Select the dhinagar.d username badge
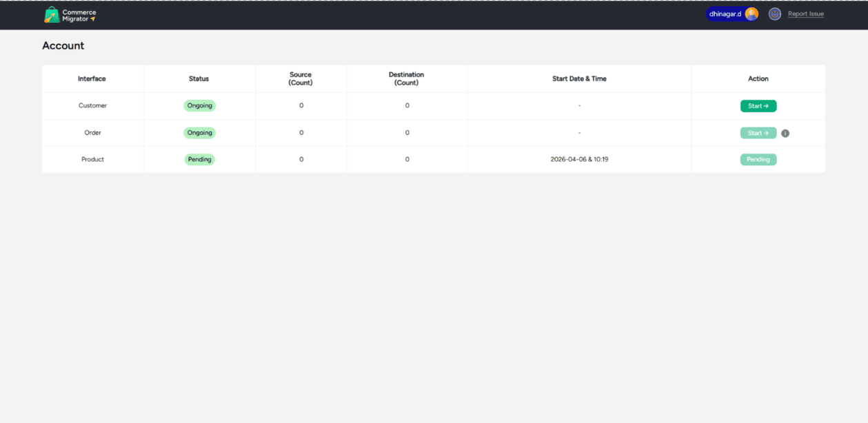The width and height of the screenshot is (868, 423). point(725,14)
